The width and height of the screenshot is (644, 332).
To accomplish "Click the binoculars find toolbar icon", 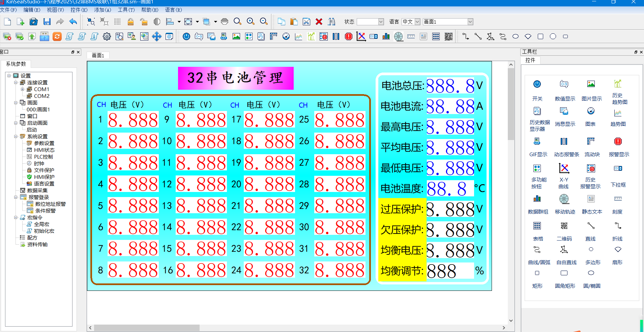I will click(332, 21).
